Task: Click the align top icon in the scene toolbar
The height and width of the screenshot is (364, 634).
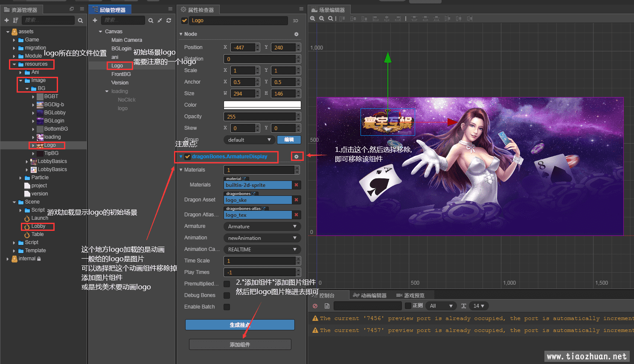Action: (342, 18)
